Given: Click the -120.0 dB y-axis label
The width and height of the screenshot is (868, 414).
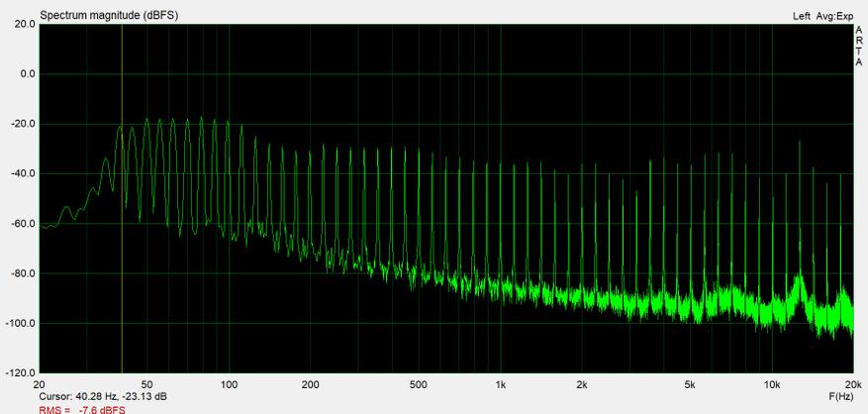Looking at the screenshot, I should click(22, 373).
